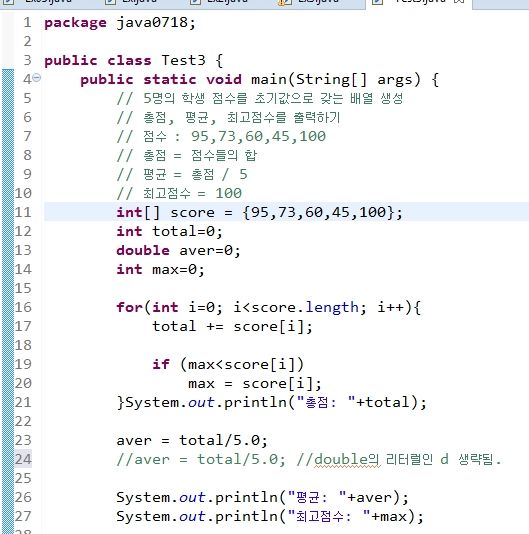Viewport: 529px width, 534px height.
Task: Click println statement printing "최고점수: "
Action: tap(270, 517)
